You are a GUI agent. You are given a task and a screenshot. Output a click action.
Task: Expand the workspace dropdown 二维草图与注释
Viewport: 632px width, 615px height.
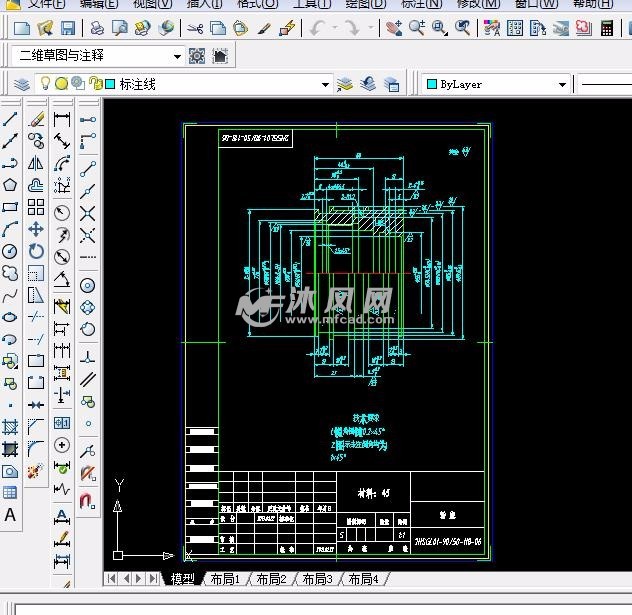pos(177,56)
